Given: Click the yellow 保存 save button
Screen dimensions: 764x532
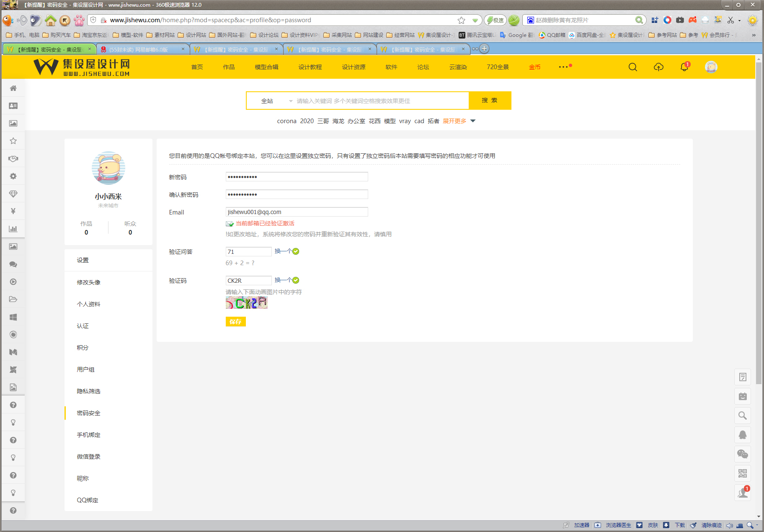Looking at the screenshot, I should 235,322.
